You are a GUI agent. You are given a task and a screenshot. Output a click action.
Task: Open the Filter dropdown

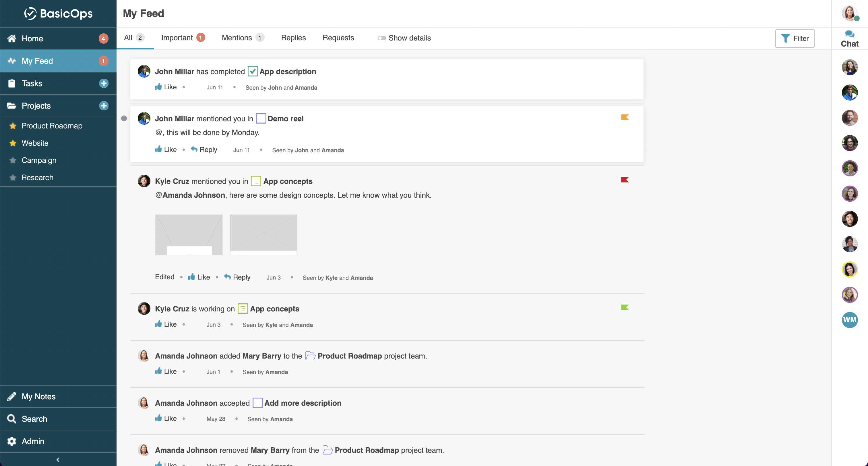pos(795,38)
